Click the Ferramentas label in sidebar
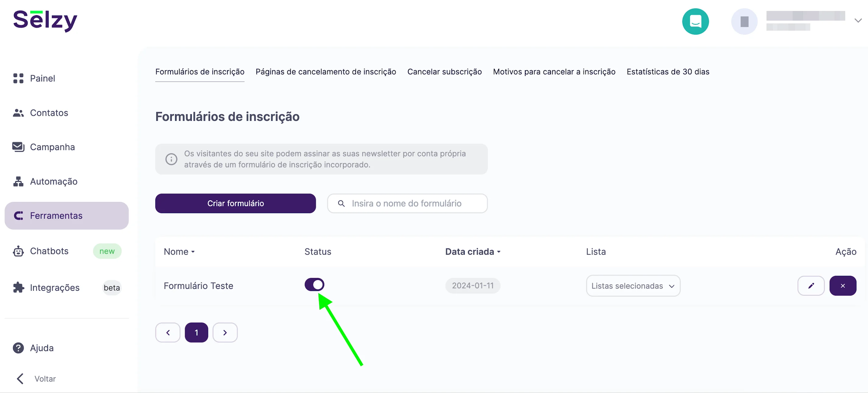 56,216
